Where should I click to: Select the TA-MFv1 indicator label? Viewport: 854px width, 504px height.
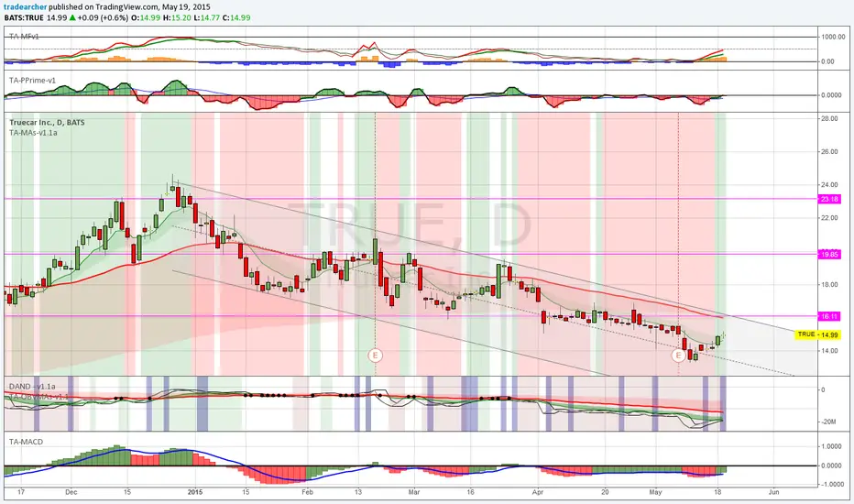24,37
